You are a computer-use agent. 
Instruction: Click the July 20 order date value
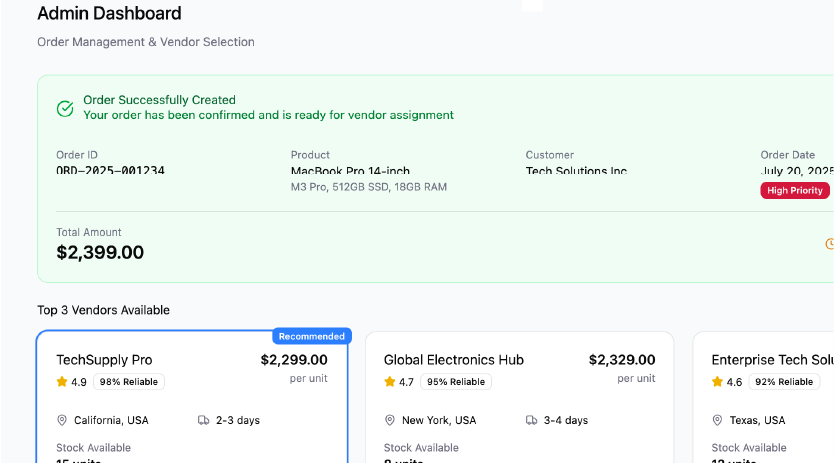[x=797, y=170]
